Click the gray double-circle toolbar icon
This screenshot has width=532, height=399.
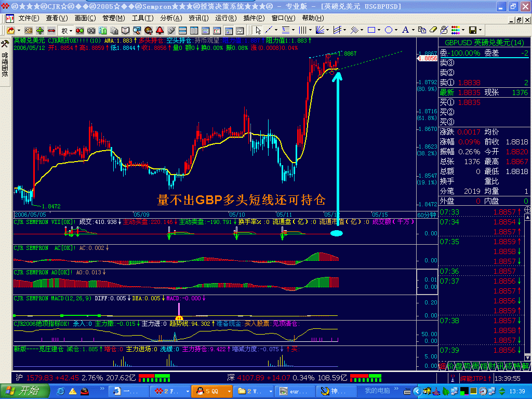(x=91, y=31)
